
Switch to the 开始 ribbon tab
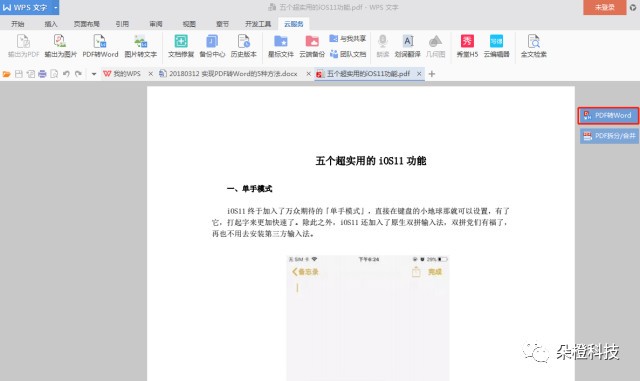pos(18,24)
